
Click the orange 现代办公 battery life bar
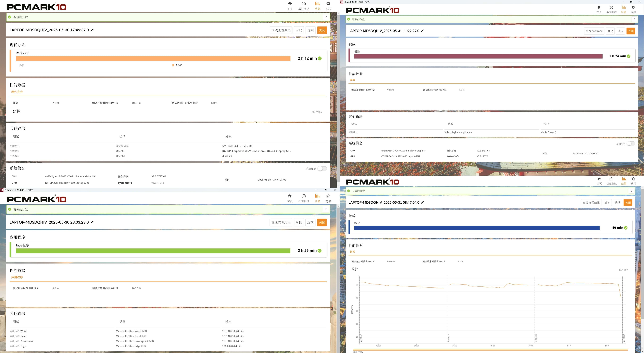click(x=153, y=58)
